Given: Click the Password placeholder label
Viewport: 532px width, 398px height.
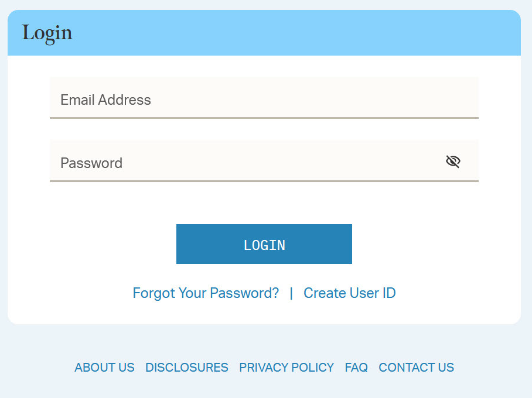Looking at the screenshot, I should coord(91,163).
